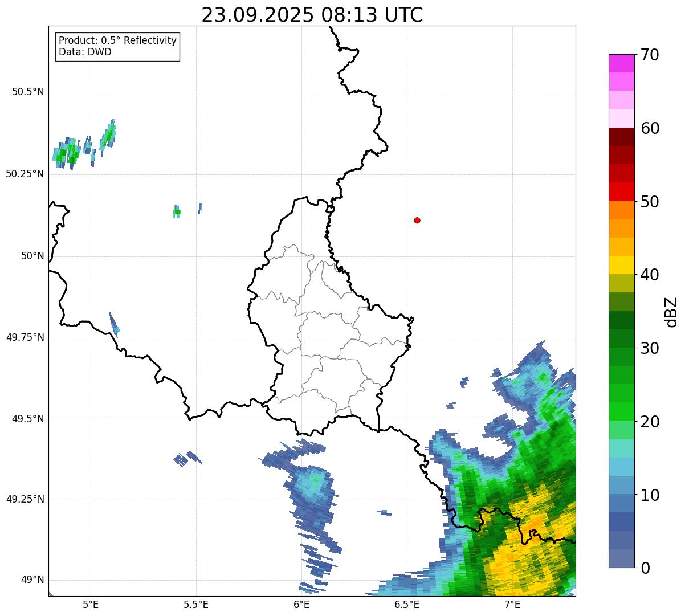The height and width of the screenshot is (616, 685).
Task: Pick the bright green colorbar segment above 20
Action: click(621, 412)
